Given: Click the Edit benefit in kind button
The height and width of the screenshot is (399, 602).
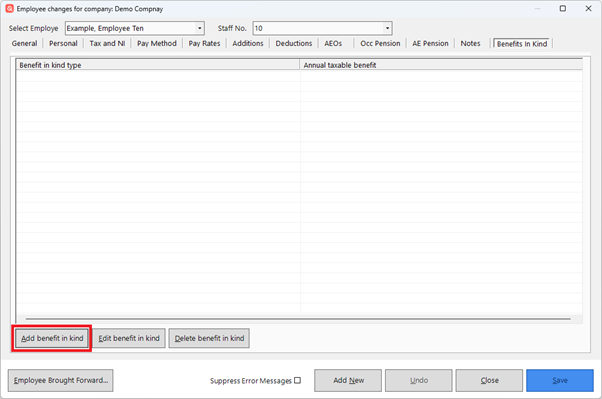Looking at the screenshot, I should (x=129, y=338).
